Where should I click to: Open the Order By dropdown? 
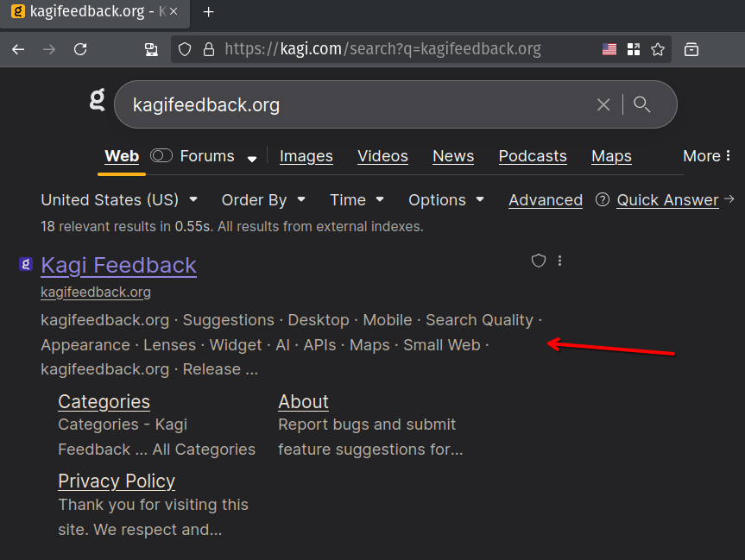point(263,199)
